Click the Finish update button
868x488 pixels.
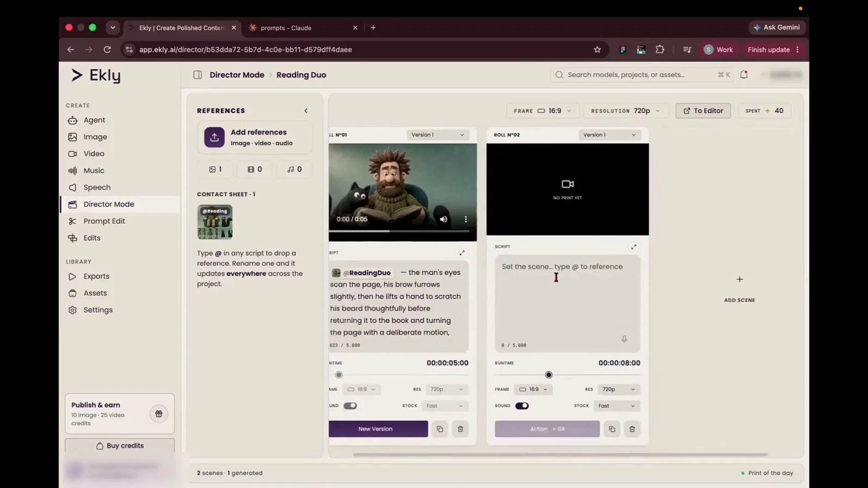(x=774, y=49)
